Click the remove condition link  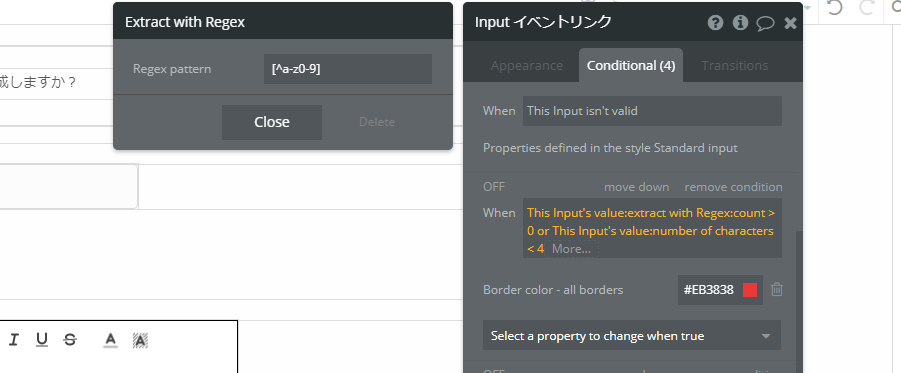[733, 187]
